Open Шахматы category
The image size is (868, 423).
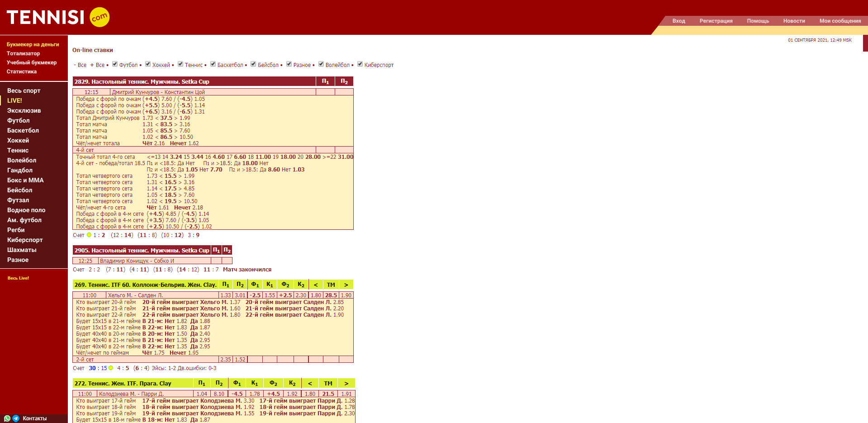point(22,250)
